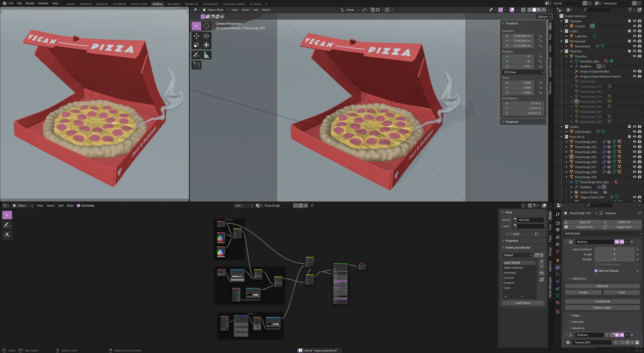Image resolution: width=644 pixels, height=353 pixels.
Task: Click the outliner filter funnel icon
Action: (631, 10)
